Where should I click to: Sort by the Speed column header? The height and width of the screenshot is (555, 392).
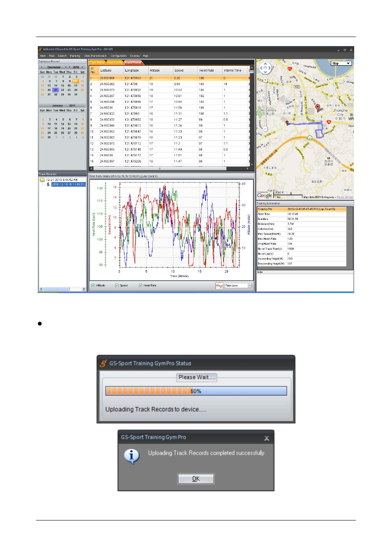point(185,71)
